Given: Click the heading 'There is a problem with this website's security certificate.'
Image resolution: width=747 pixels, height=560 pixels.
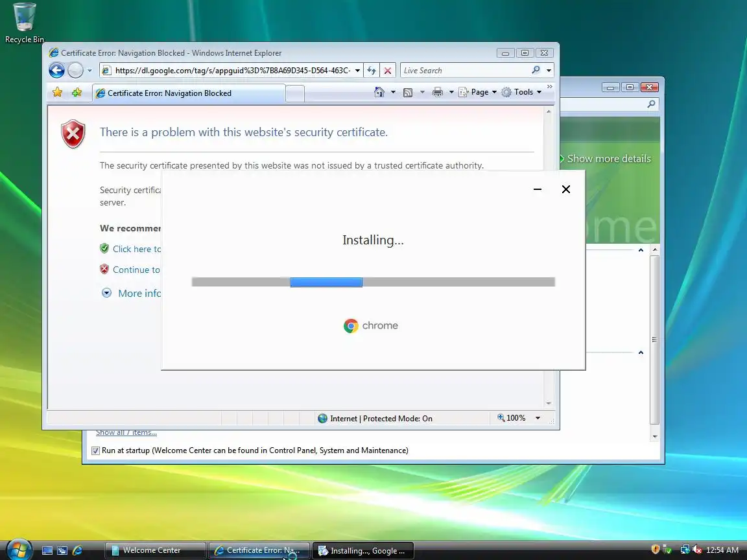Looking at the screenshot, I should [x=243, y=132].
